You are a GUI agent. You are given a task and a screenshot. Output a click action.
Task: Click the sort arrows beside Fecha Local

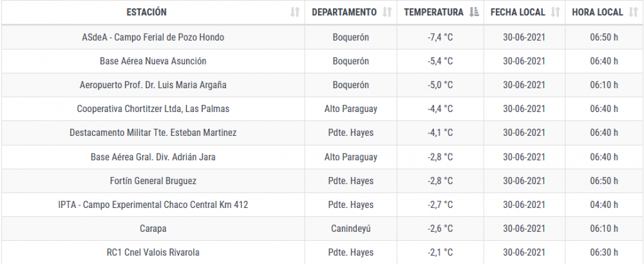[x=555, y=12]
